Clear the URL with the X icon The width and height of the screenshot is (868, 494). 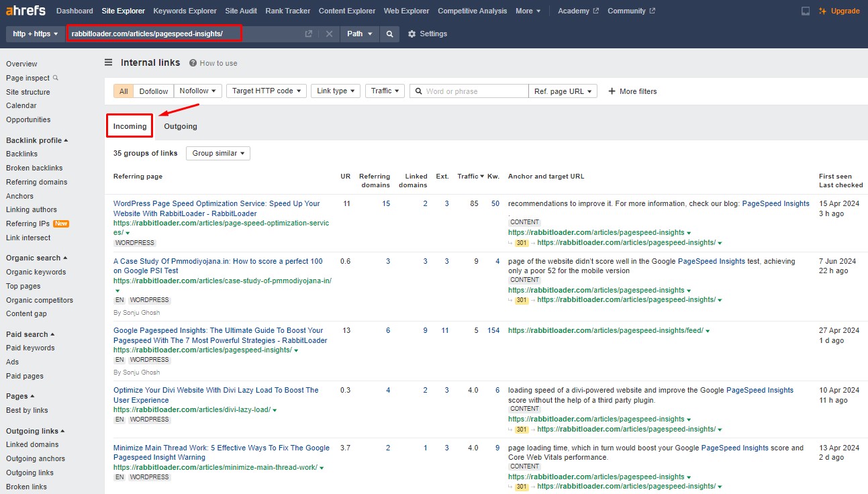tap(329, 34)
